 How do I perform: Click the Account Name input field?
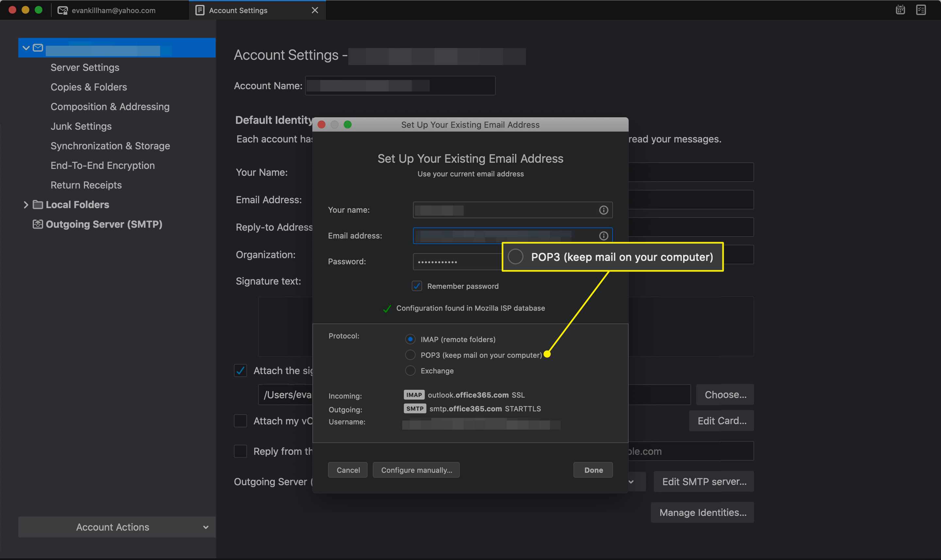tap(400, 86)
